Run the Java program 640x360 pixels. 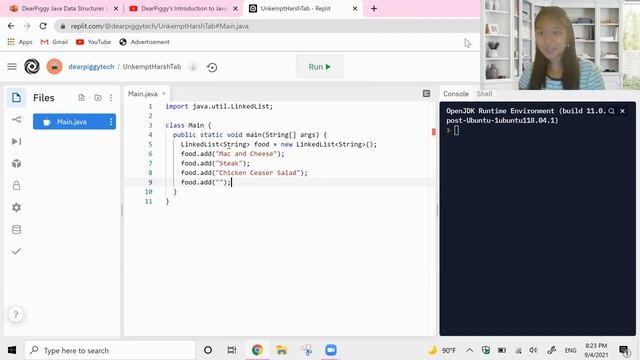[320, 67]
